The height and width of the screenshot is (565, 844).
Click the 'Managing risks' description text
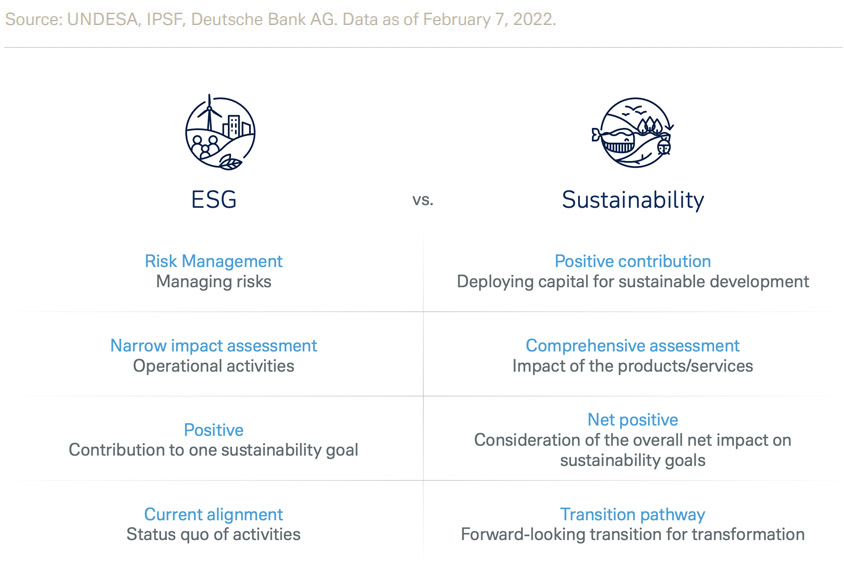tap(214, 282)
